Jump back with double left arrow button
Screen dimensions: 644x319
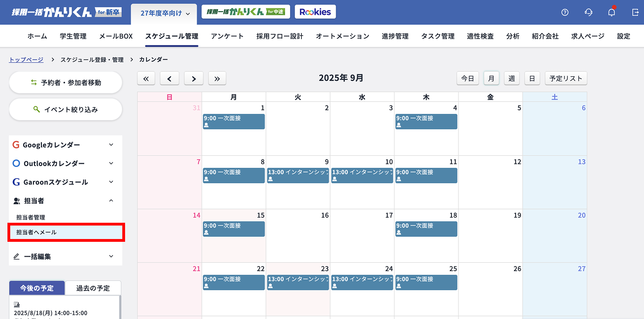pyautogui.click(x=146, y=79)
